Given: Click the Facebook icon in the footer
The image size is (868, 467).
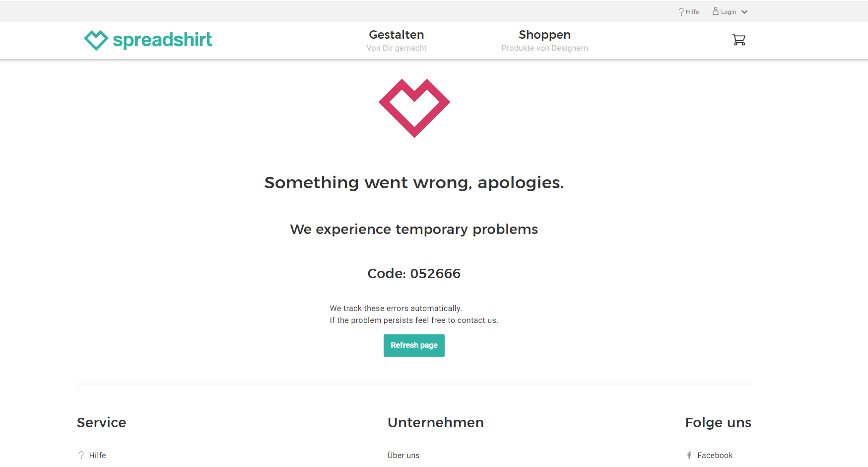Looking at the screenshot, I should [689, 455].
